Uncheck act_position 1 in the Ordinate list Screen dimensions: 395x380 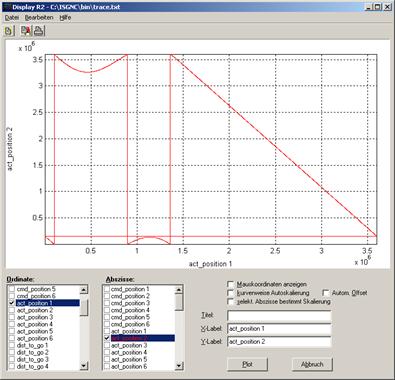tap(12, 303)
